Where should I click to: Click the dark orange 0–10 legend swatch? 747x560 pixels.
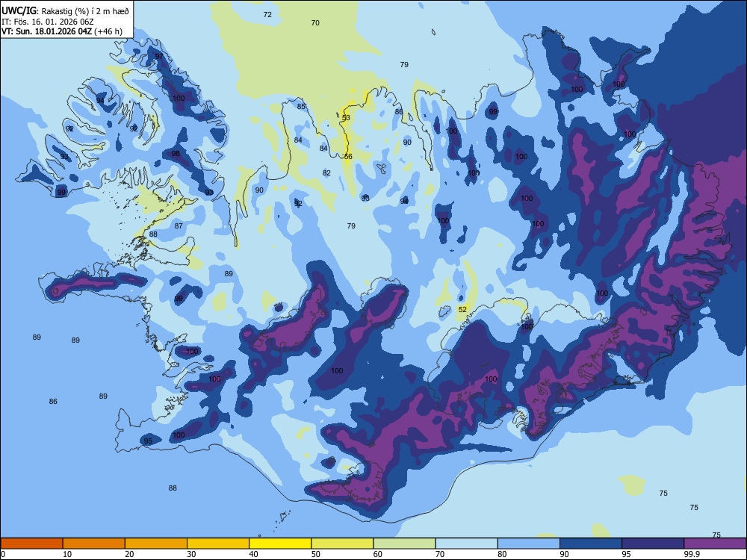tap(31, 544)
